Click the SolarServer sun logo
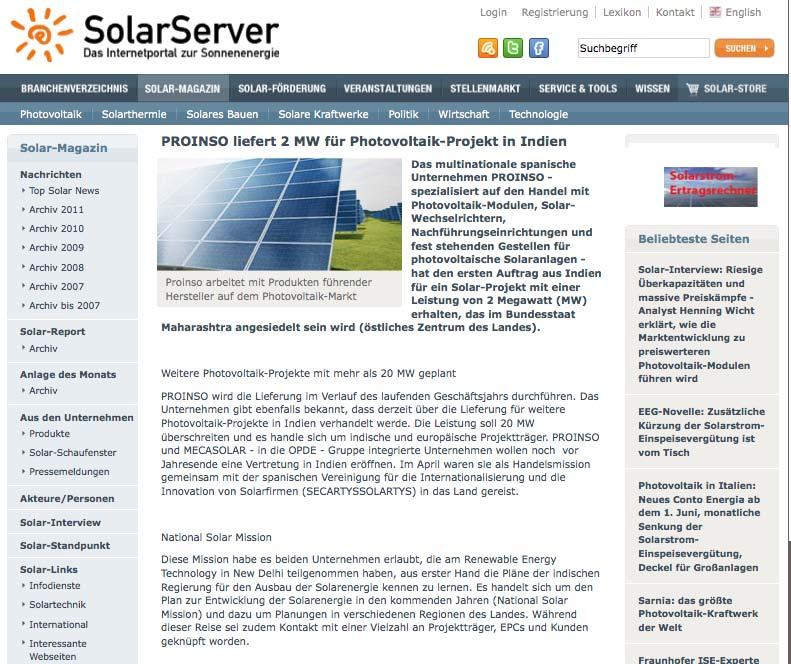791x664 pixels. point(42,34)
